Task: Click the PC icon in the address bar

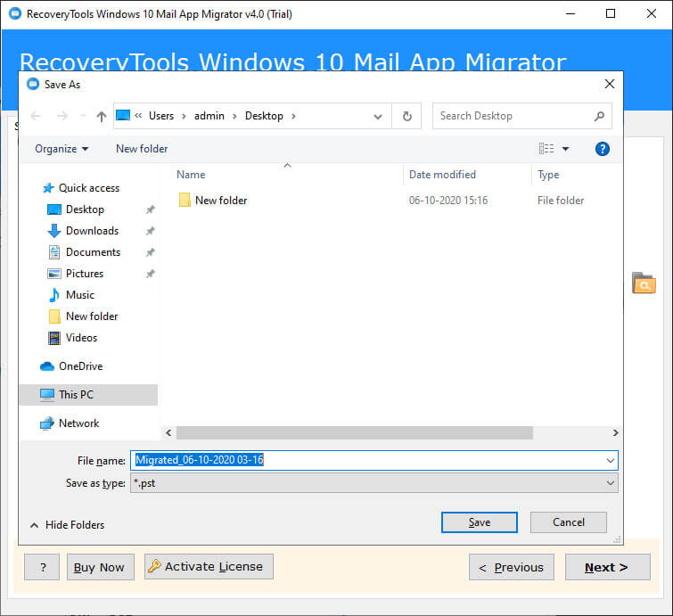Action: 123,116
